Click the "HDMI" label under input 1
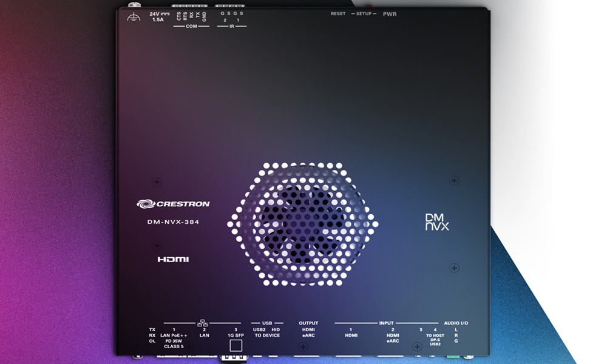Viewport: 607px width, 364px height. [x=351, y=335]
